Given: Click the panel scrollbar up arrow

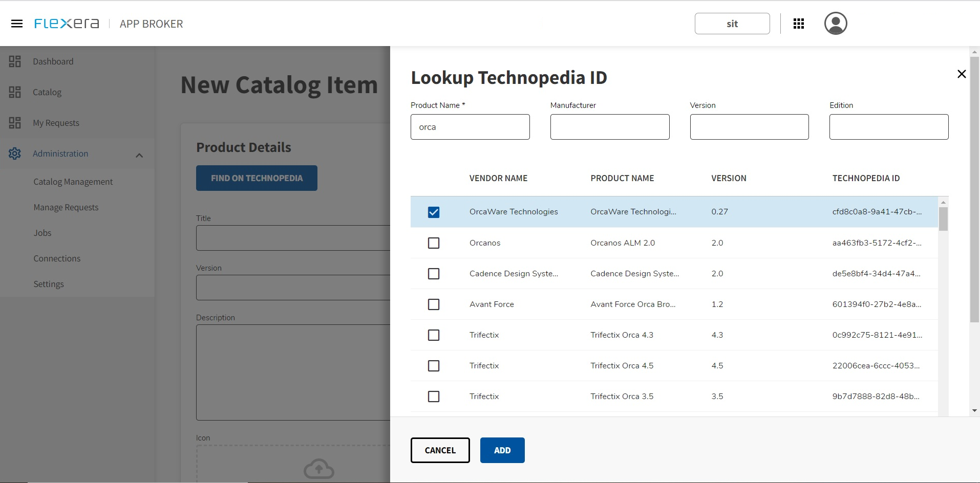Looking at the screenshot, I should click(x=974, y=52).
